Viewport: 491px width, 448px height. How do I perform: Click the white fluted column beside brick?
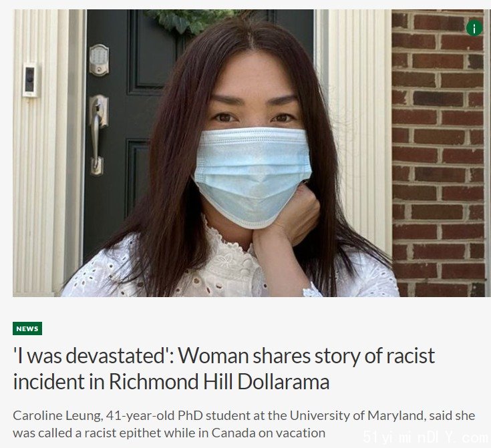click(x=359, y=126)
